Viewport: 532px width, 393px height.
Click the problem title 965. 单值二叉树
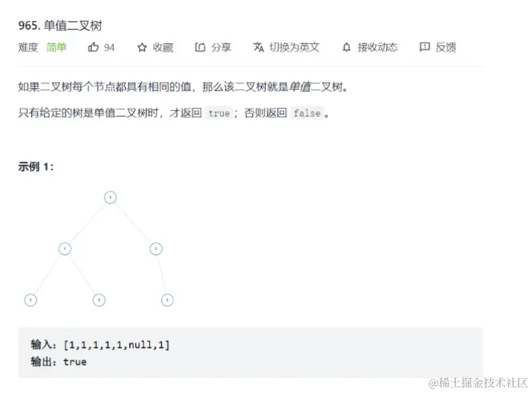[x=60, y=25]
